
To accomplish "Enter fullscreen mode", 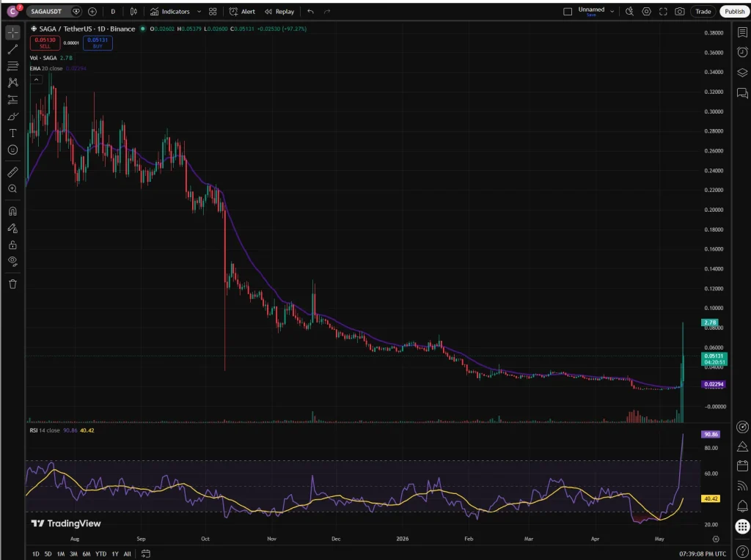I will click(x=663, y=12).
